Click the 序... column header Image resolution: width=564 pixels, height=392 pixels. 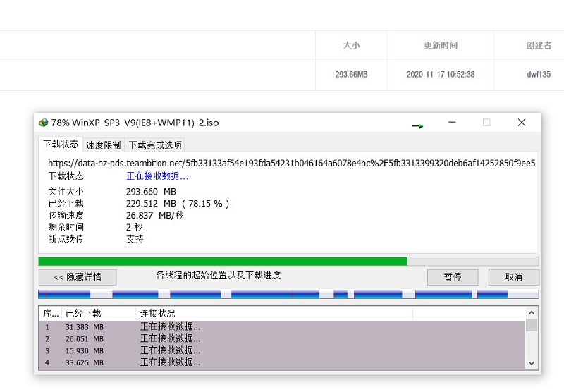pos(51,313)
